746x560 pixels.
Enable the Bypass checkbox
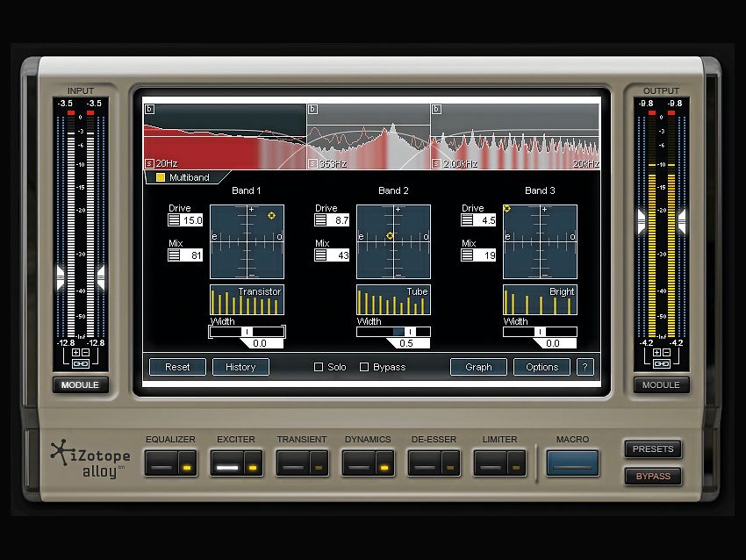coord(364,367)
